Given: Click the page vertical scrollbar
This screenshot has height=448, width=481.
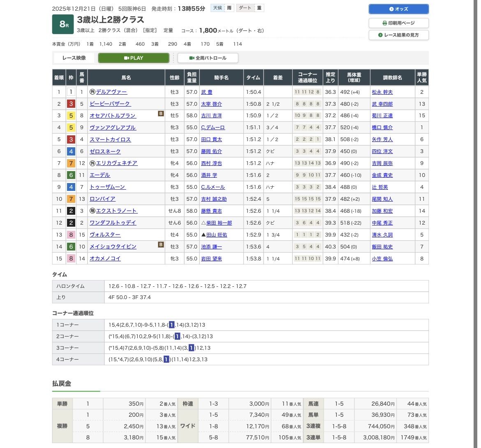Looking at the screenshot, I should coord(476,224).
